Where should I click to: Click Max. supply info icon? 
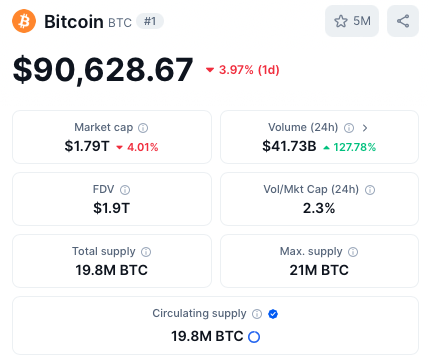[353, 252]
